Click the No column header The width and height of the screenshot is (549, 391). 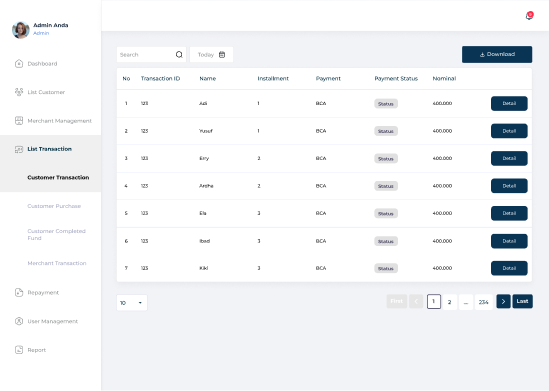point(126,78)
